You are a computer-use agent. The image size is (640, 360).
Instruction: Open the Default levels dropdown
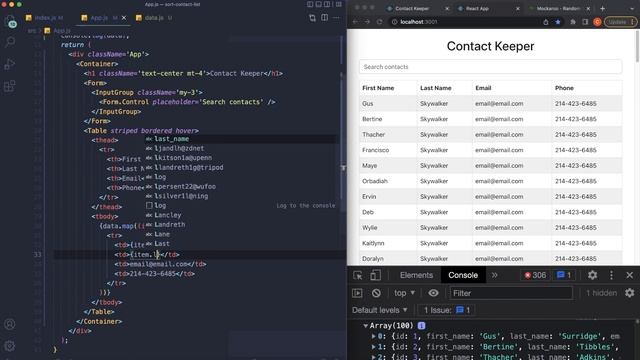380,310
